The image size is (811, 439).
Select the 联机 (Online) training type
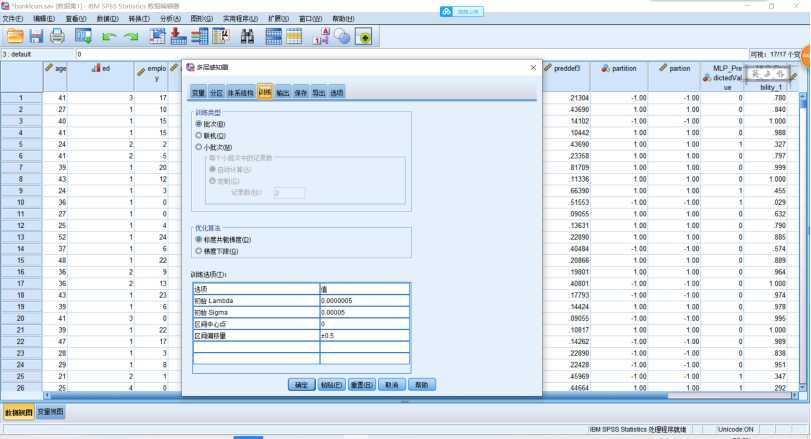click(x=199, y=135)
